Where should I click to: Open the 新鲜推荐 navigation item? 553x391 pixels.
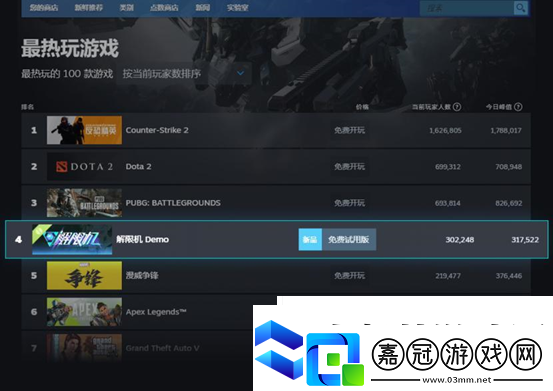(x=89, y=7)
